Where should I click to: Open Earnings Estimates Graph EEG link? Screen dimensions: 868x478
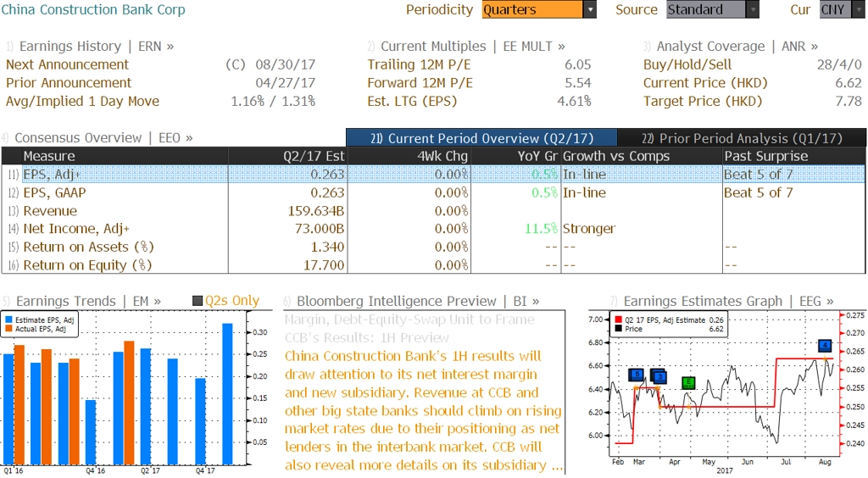pyautogui.click(x=728, y=301)
